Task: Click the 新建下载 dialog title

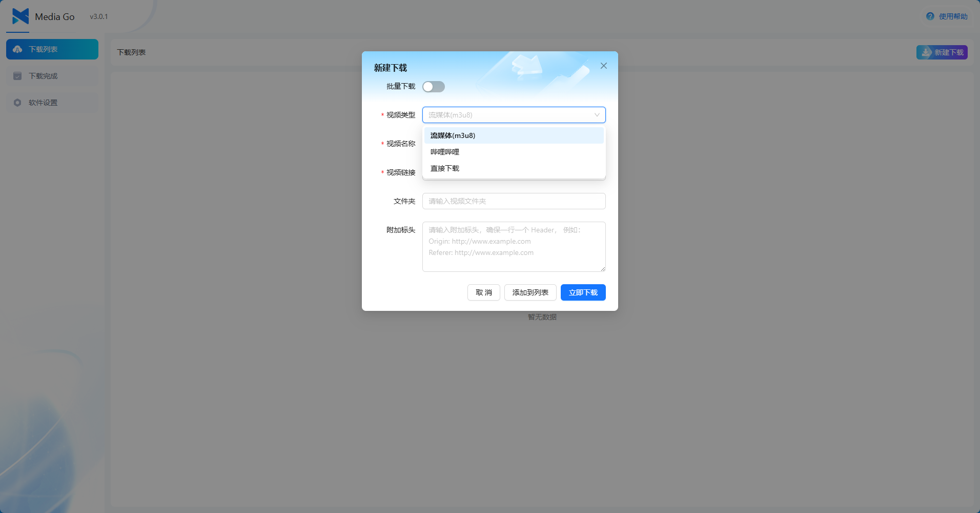Action: [391, 68]
